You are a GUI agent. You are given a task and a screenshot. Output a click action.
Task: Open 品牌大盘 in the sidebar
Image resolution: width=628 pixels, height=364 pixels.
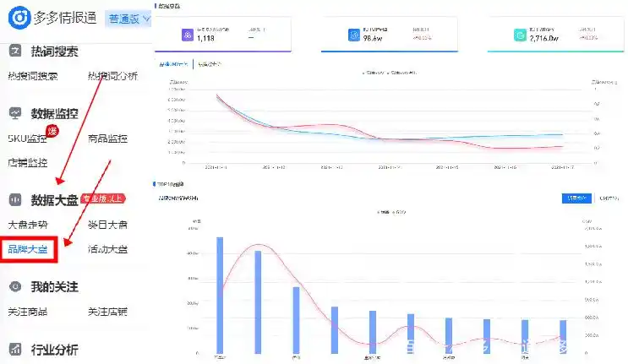28,249
